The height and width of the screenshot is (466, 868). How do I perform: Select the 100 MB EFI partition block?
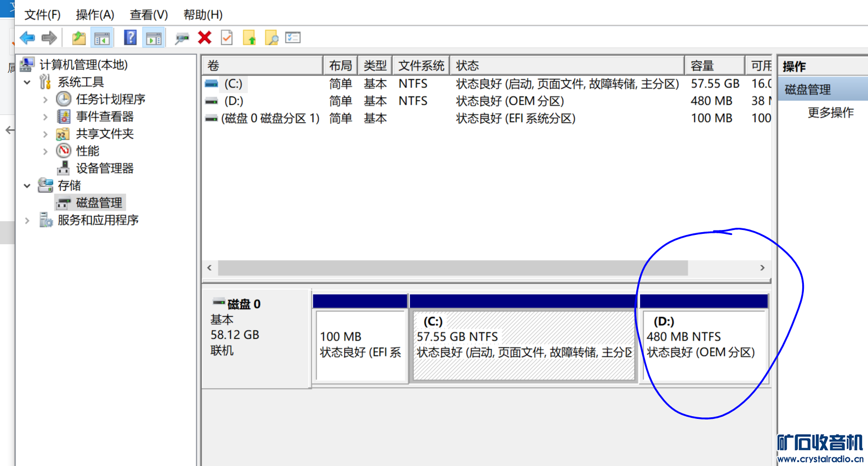pos(361,339)
